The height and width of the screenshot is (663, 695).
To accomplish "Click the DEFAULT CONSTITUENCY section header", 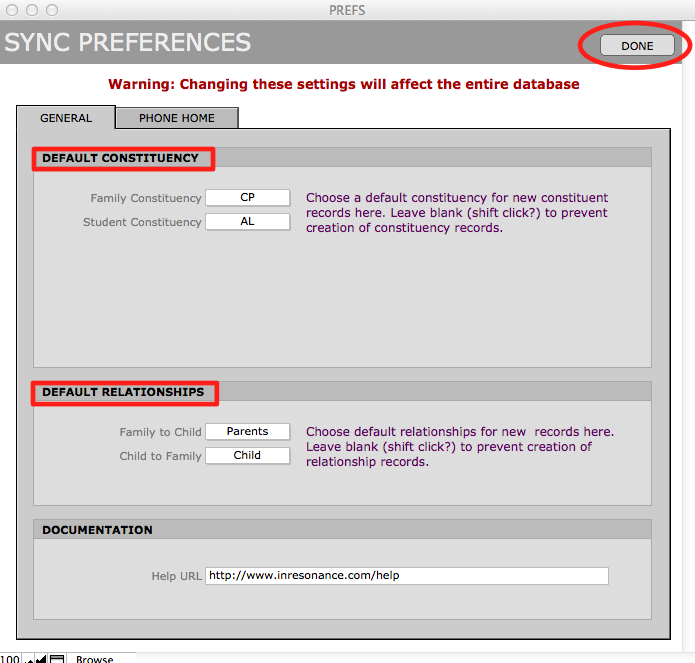I will tap(120, 158).
